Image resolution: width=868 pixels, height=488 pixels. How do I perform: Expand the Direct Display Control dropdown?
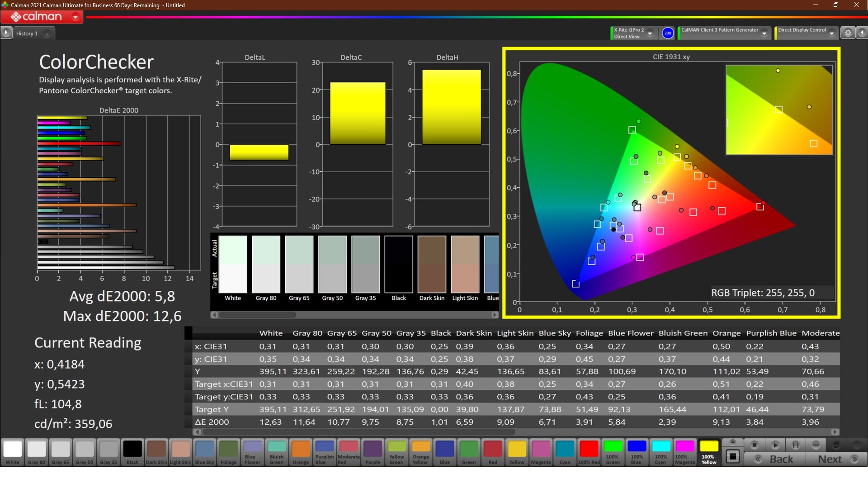tap(832, 33)
